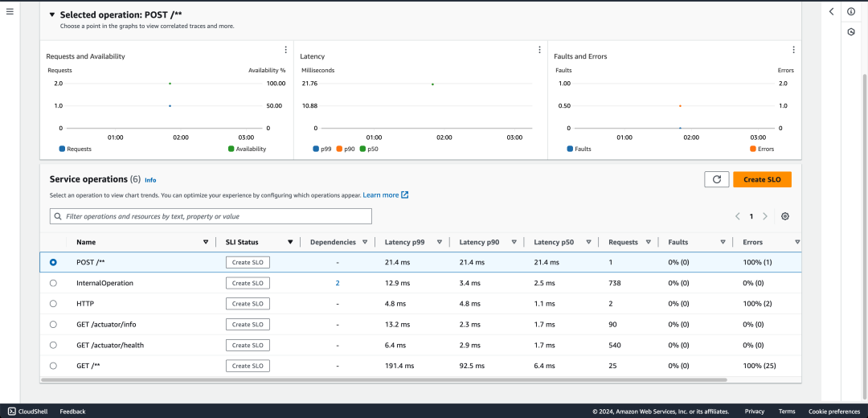Screen dimensions: 868x418
Task: Click the 191.4 ms latency cell
Action: coord(399,366)
